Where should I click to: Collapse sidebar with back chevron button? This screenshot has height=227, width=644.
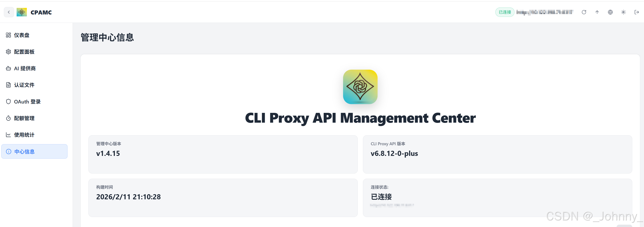pos(9,12)
